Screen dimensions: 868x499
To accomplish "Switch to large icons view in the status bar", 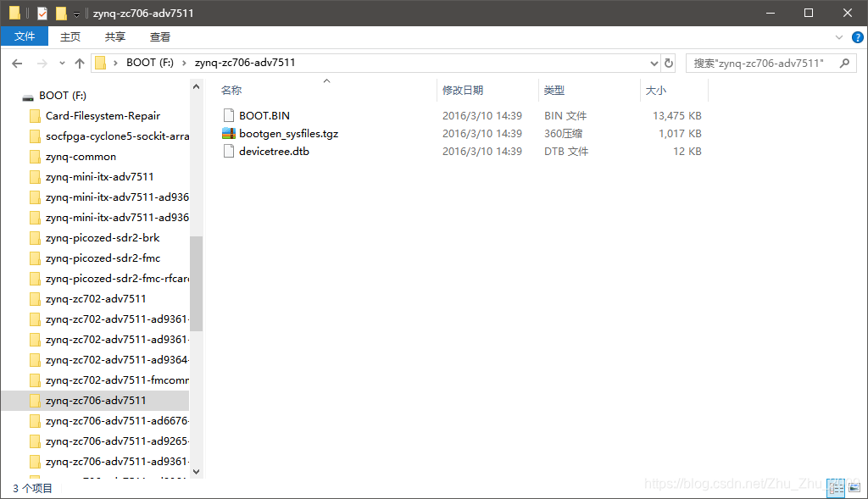I will click(854, 487).
